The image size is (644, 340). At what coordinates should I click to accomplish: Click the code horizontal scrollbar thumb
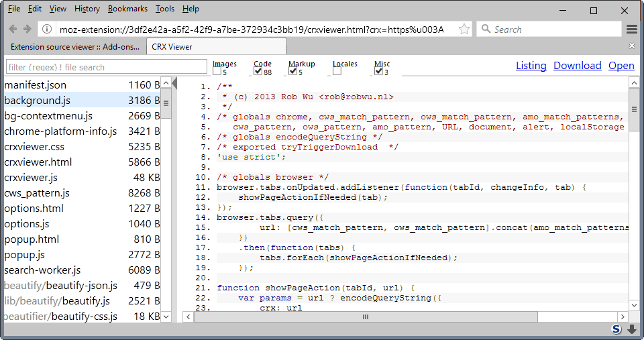coord(366,317)
